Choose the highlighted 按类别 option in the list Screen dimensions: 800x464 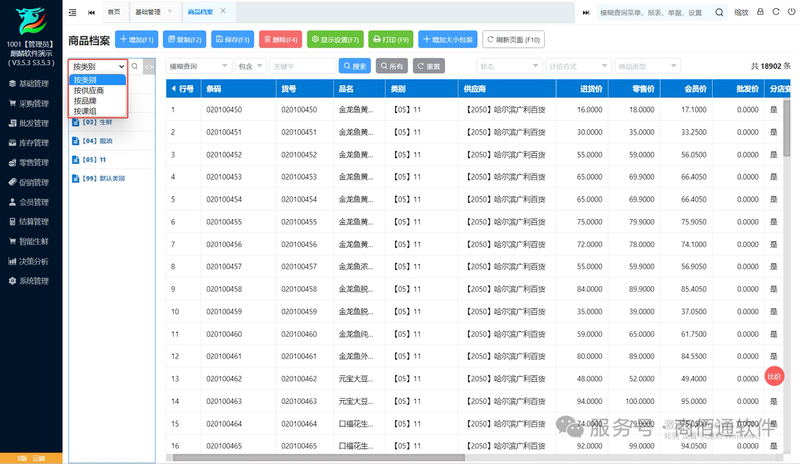click(x=98, y=80)
